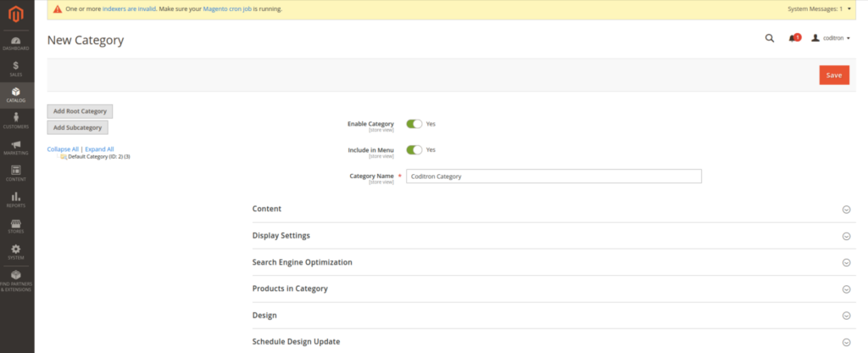This screenshot has height=353, width=868.
Task: Open the Content menu in sidebar
Action: (17, 173)
